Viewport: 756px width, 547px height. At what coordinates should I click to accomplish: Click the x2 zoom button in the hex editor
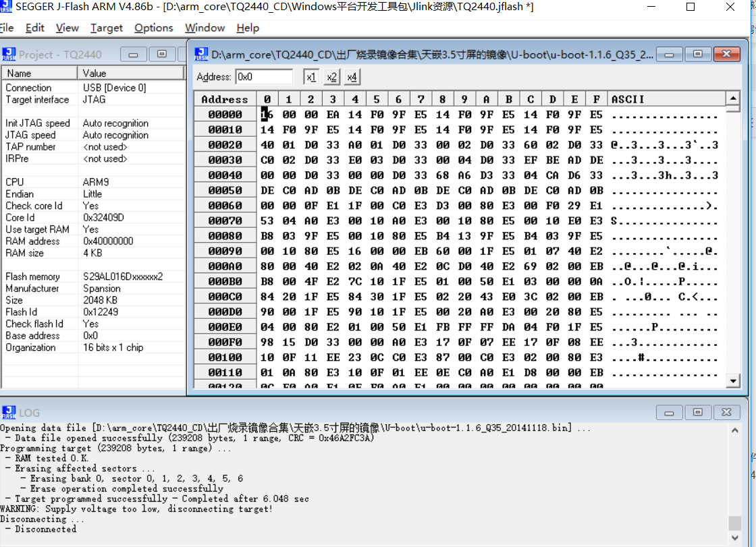click(x=331, y=77)
